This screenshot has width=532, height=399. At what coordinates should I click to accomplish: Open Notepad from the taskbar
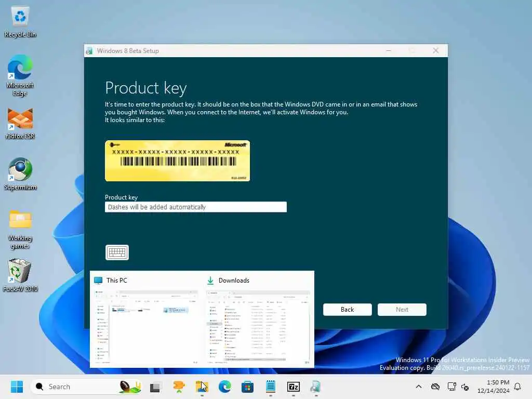pyautogui.click(x=270, y=387)
